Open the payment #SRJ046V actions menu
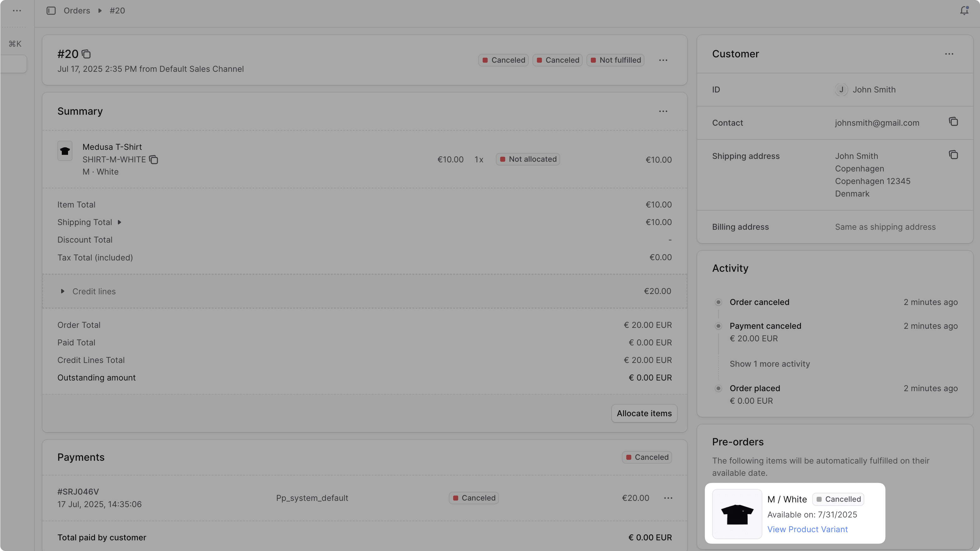 pyautogui.click(x=668, y=498)
